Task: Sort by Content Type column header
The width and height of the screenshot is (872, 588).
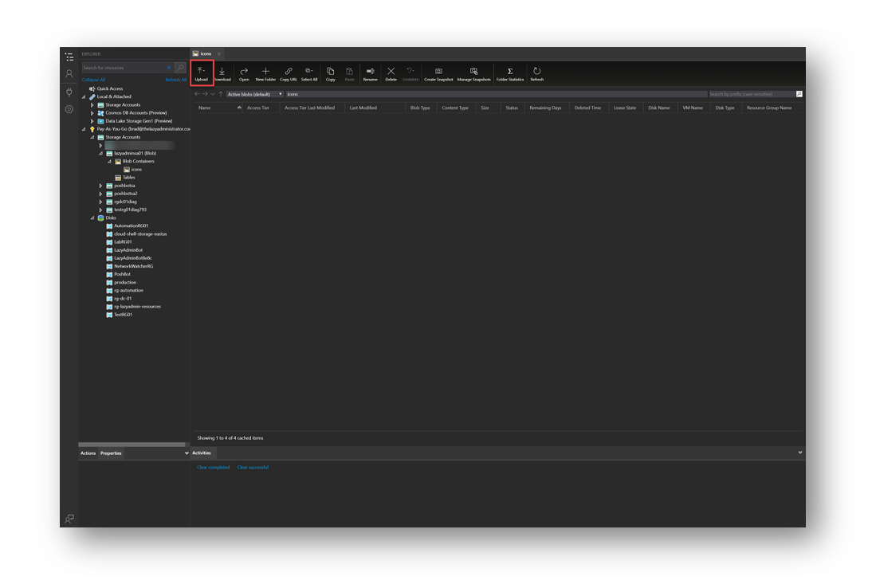Action: click(x=455, y=108)
